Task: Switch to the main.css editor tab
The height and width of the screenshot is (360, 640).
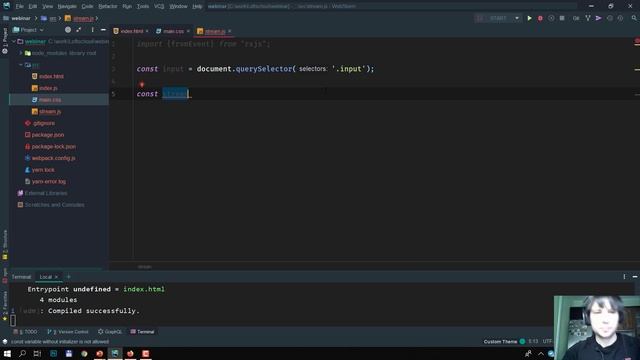Action: tap(173, 31)
